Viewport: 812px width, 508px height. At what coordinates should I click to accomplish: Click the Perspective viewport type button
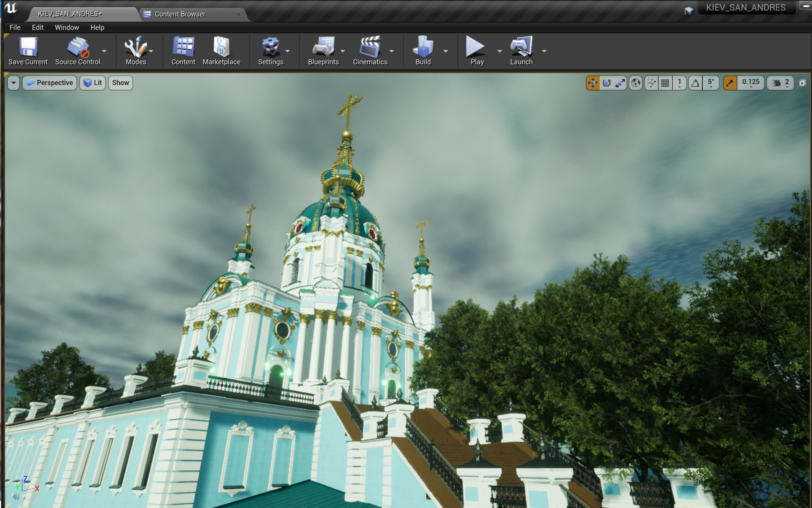pos(50,83)
